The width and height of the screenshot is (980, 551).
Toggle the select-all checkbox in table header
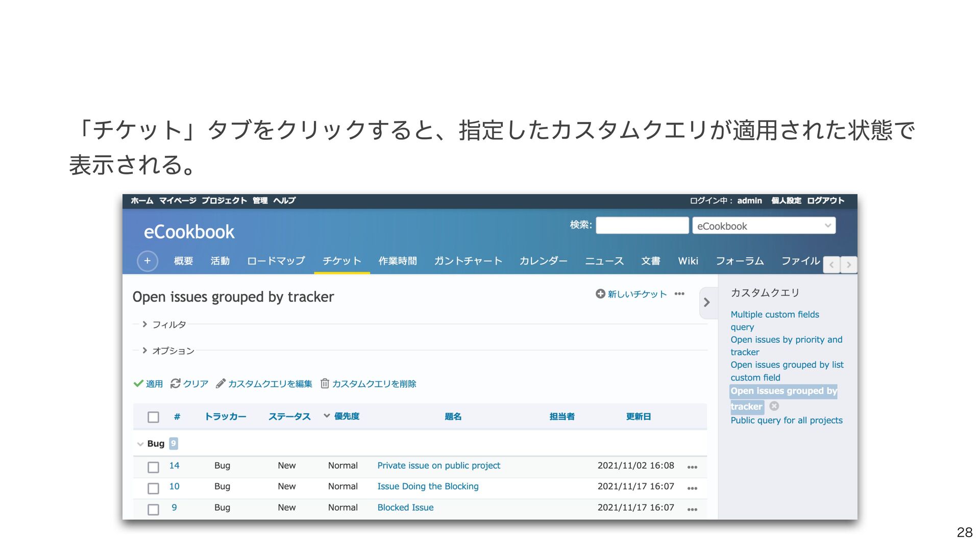coord(153,417)
